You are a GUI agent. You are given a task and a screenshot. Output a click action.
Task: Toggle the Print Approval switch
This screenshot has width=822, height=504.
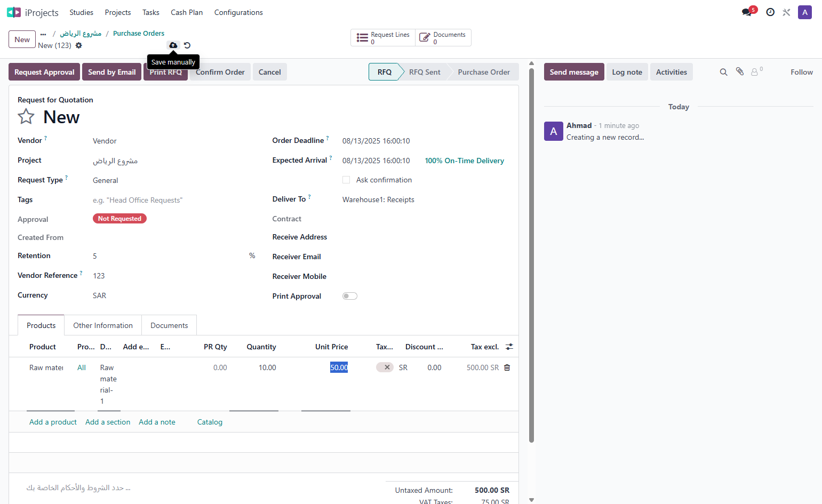350,296
